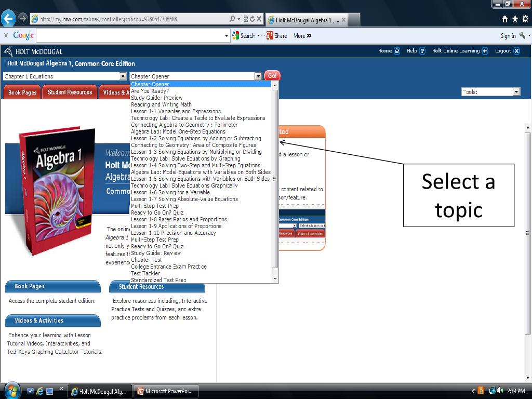Click the refresh icon in address bar

252,19
